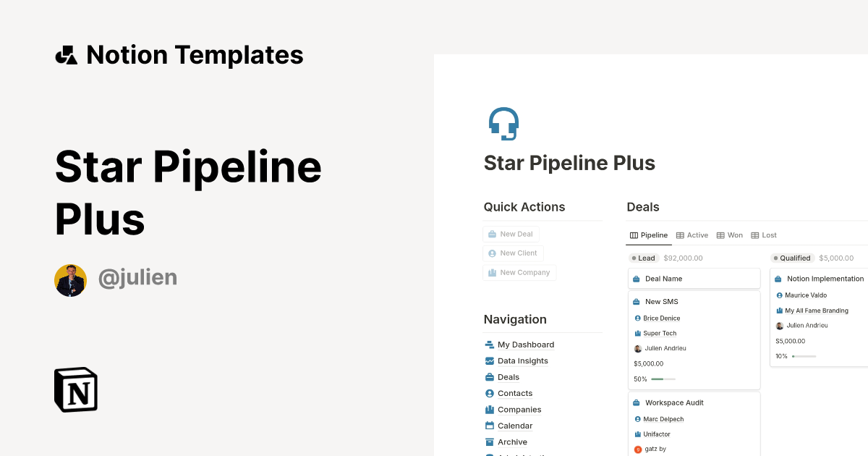
Task: Select the dashboard icon next to My Dashboard
Action: click(x=490, y=344)
